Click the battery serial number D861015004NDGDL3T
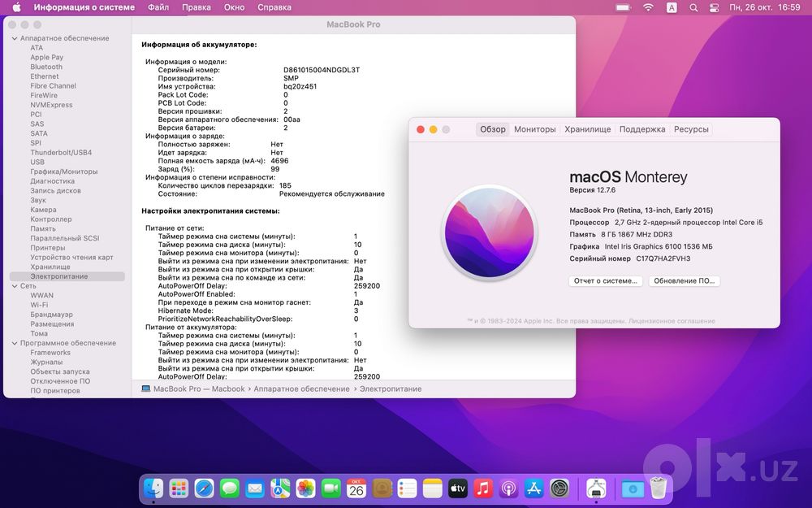This screenshot has height=508, width=812. coord(321,70)
